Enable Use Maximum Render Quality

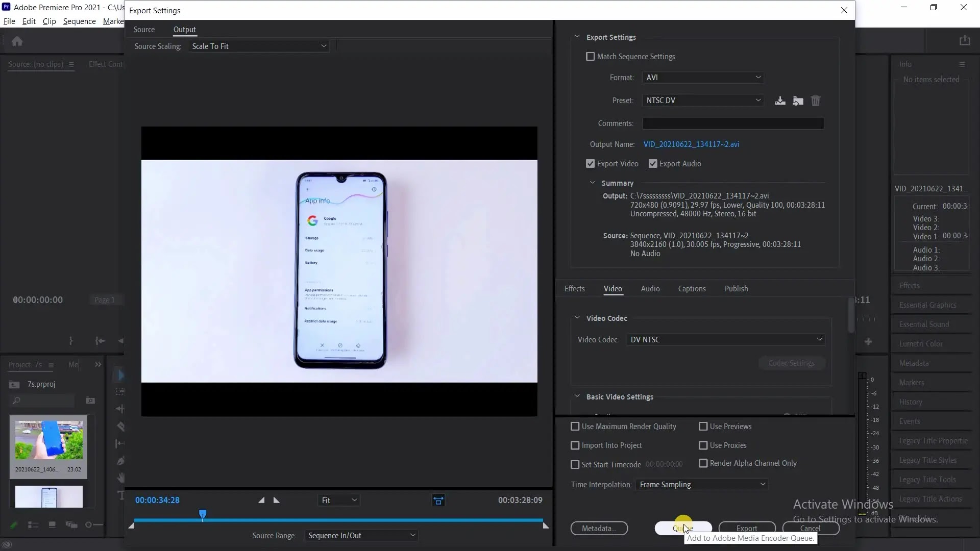click(x=575, y=427)
